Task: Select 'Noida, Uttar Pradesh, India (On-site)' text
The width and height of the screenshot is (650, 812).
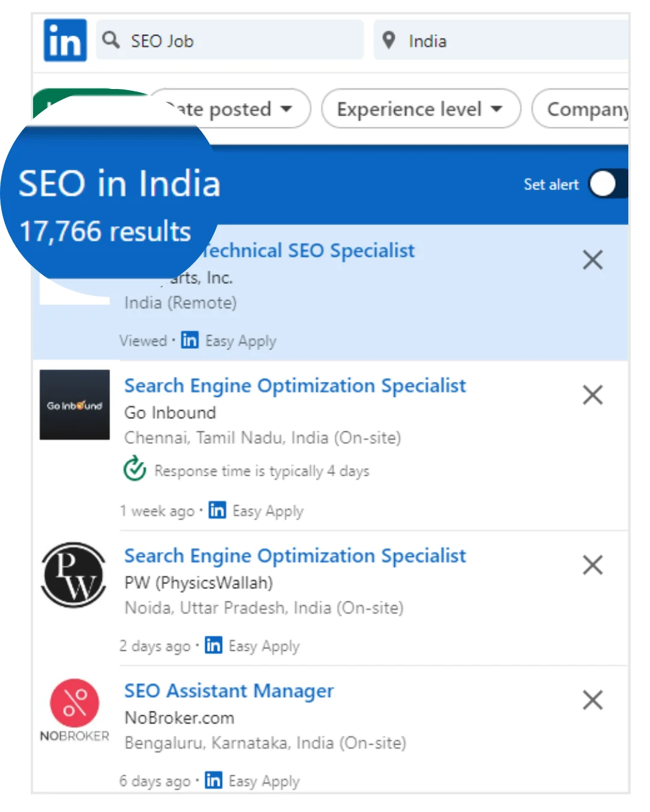Action: (264, 607)
